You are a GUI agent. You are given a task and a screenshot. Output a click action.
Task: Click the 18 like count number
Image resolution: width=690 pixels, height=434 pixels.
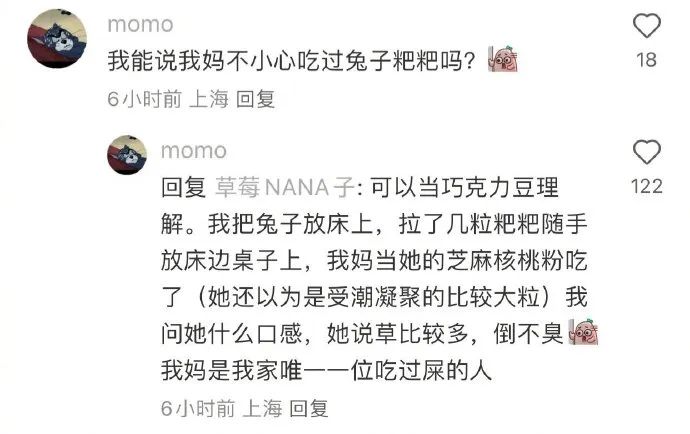646,59
